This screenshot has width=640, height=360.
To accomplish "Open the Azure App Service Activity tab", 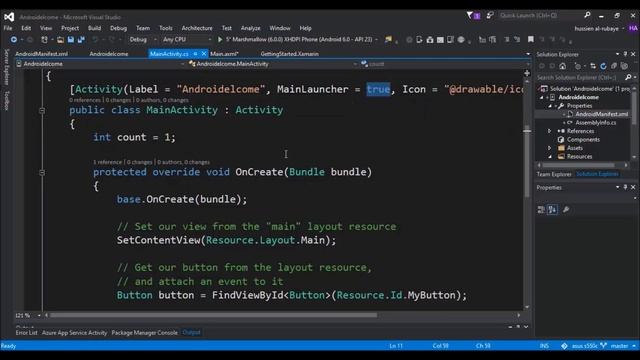I will pyautogui.click(x=74, y=333).
